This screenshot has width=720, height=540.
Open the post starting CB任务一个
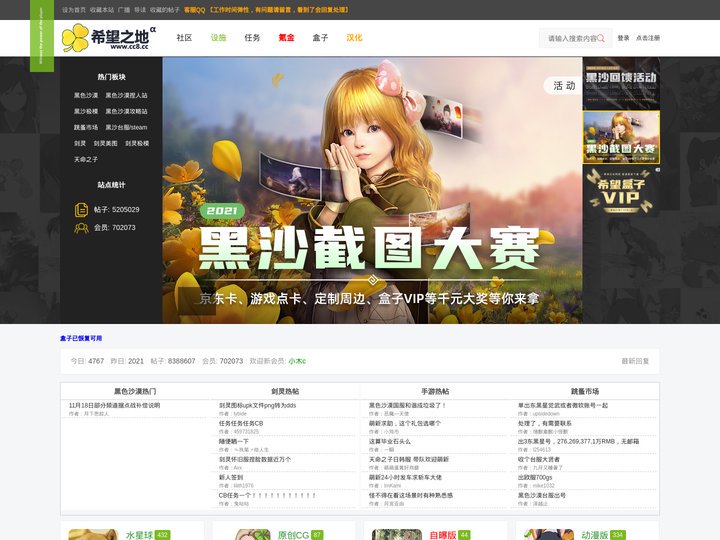tap(267, 495)
